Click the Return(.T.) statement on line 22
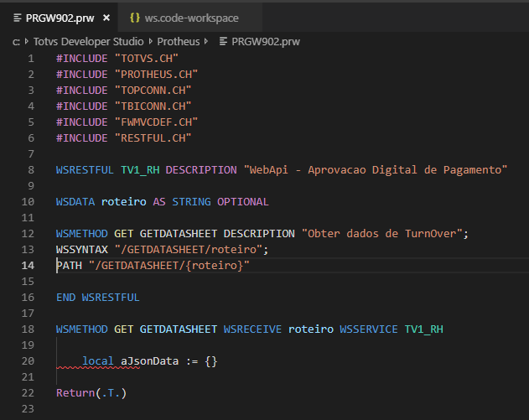This screenshot has width=529, height=420. click(91, 392)
